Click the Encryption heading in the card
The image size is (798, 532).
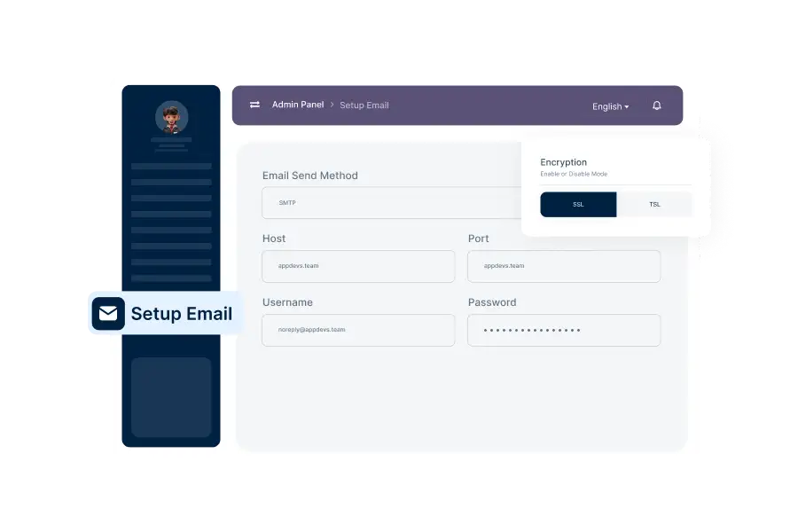coord(564,162)
